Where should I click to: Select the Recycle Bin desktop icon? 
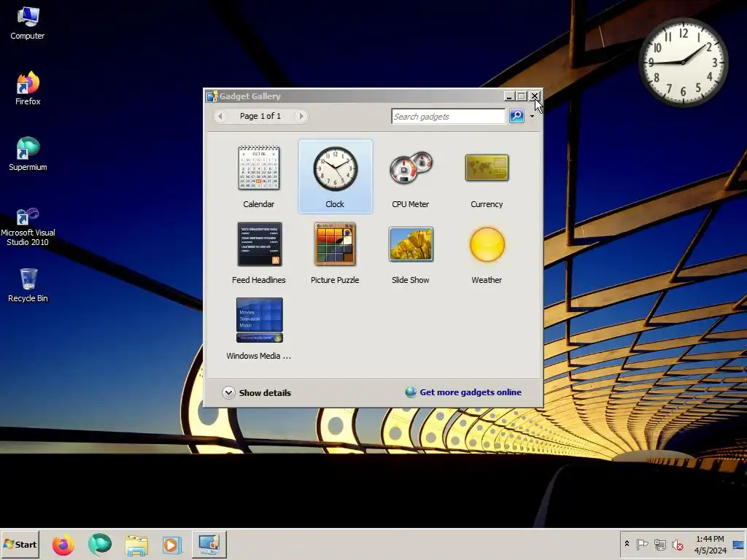[x=28, y=285]
